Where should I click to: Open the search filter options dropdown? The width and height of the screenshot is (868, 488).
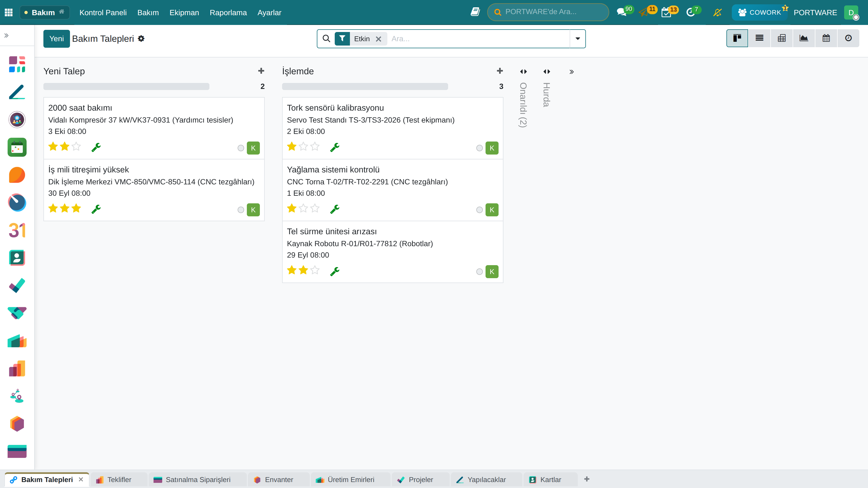coord(577,39)
